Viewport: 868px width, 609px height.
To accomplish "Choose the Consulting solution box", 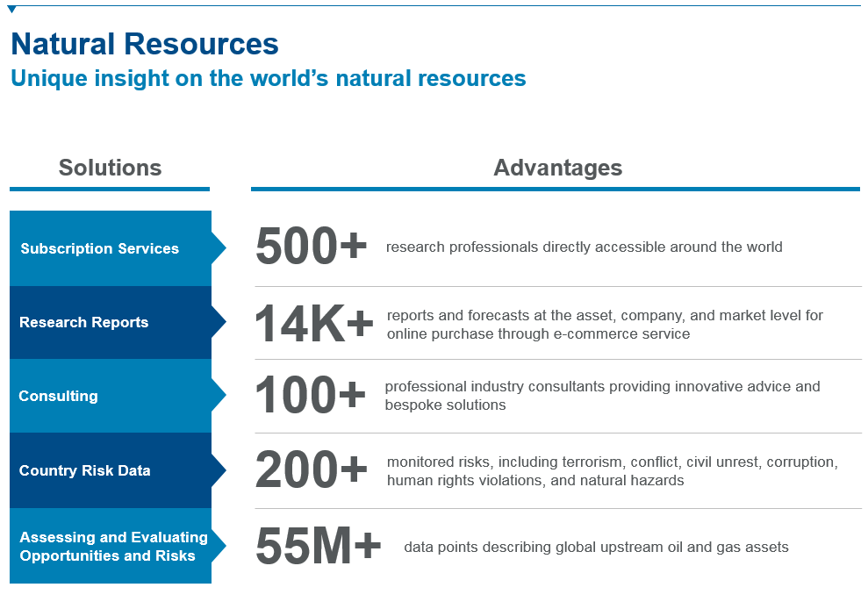I will click(111, 396).
